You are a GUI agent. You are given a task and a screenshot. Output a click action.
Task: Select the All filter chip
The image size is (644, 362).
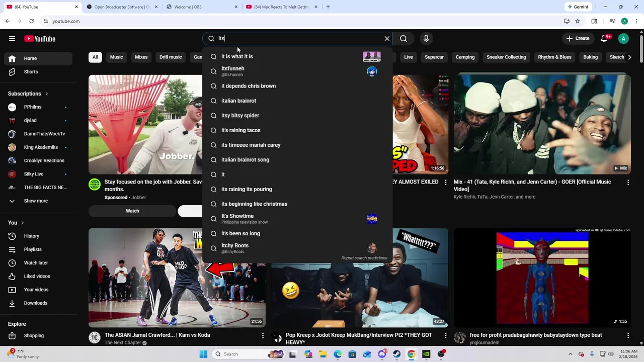[x=95, y=57]
